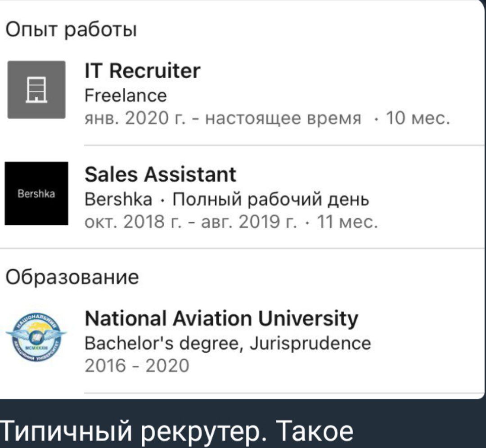The height and width of the screenshot is (448, 486).
Task: Open the Freelance company placeholder building icon
Action: click(x=36, y=90)
